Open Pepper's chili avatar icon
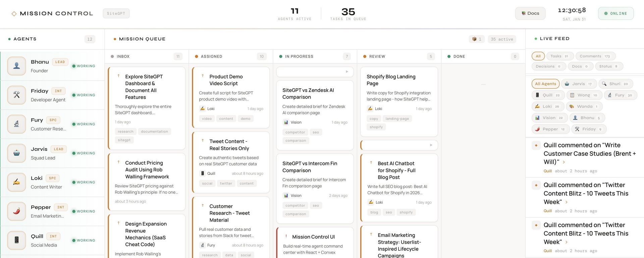The height and width of the screenshot is (258, 644). click(x=16, y=211)
